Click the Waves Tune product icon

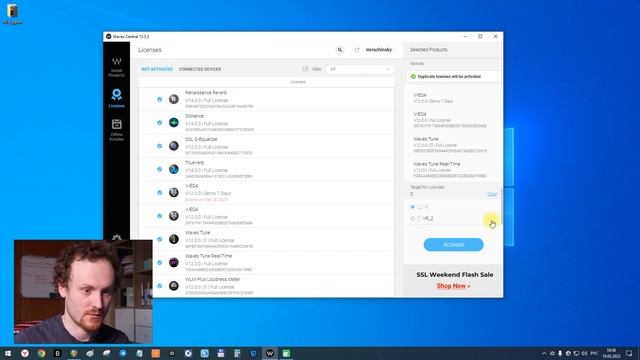coord(174,239)
